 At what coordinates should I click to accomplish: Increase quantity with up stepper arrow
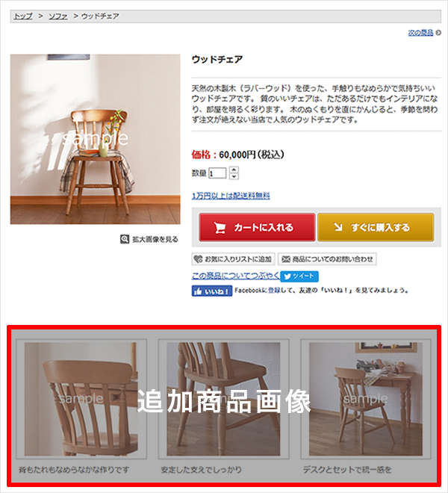[x=234, y=170]
